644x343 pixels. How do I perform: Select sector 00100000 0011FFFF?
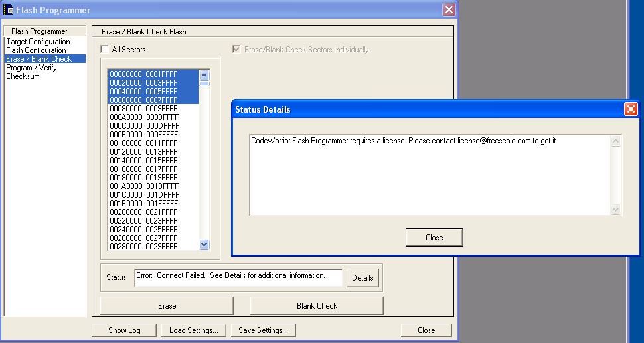click(x=153, y=143)
